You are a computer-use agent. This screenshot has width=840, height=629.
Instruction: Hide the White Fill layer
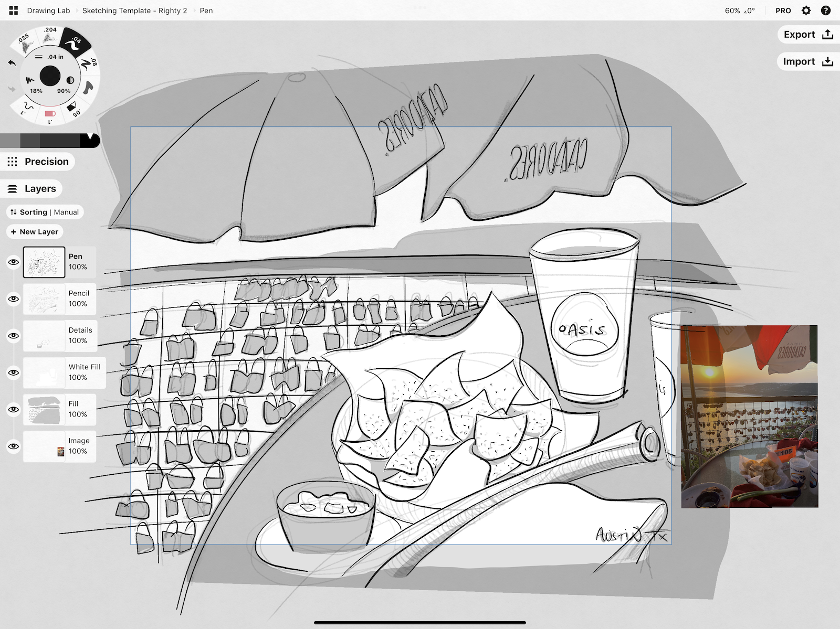point(14,372)
